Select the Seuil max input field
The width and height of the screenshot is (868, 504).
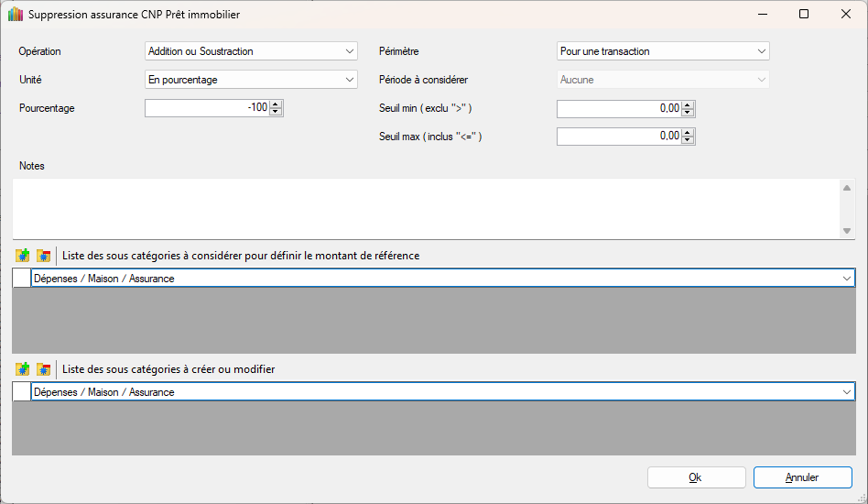pyautogui.click(x=619, y=137)
